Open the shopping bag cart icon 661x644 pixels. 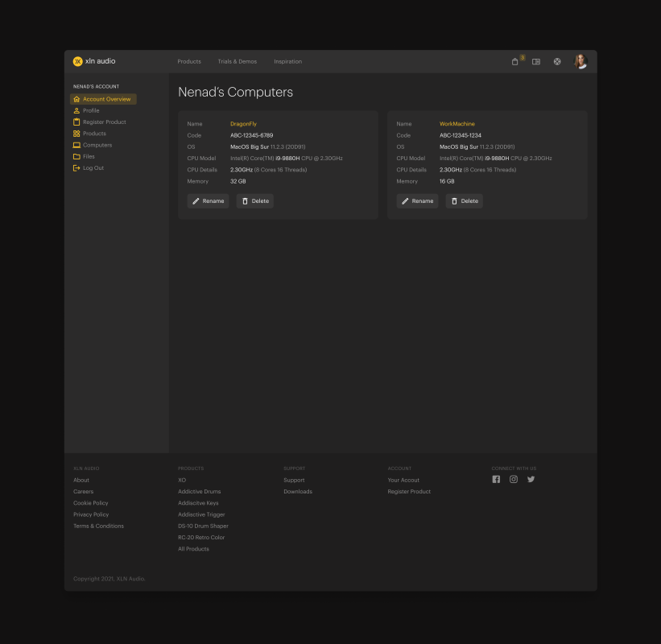click(x=515, y=62)
